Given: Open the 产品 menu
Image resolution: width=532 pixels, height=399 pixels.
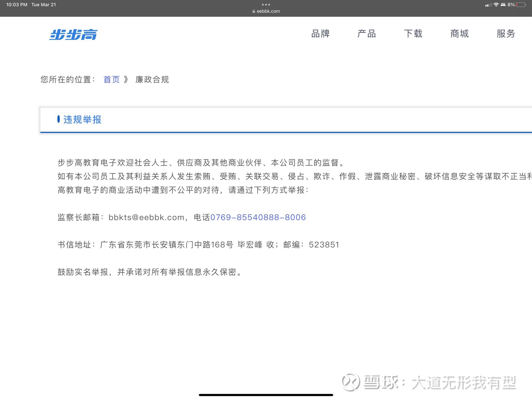Looking at the screenshot, I should pyautogui.click(x=367, y=34).
